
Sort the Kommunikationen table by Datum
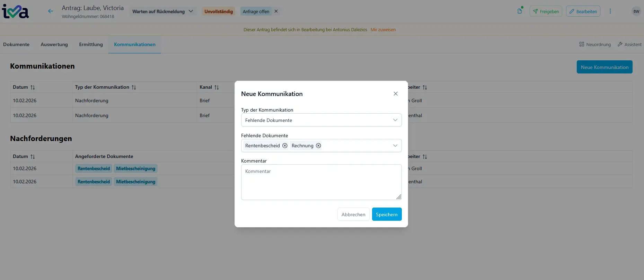(x=33, y=87)
